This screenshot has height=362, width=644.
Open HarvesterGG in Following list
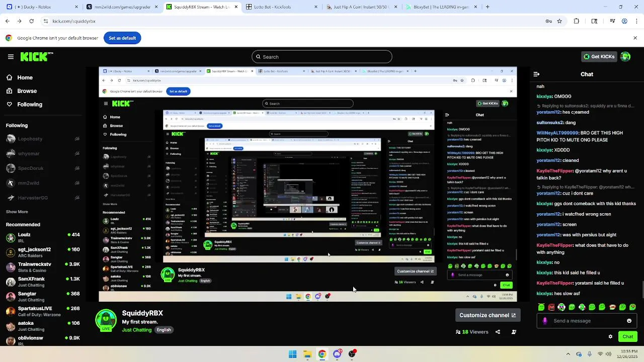43,198
